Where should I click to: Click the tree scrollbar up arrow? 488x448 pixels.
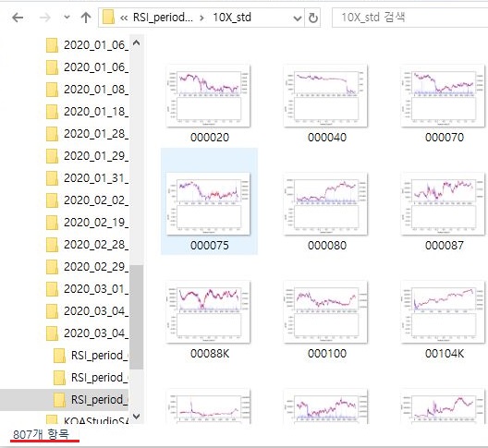pyautogui.click(x=136, y=42)
